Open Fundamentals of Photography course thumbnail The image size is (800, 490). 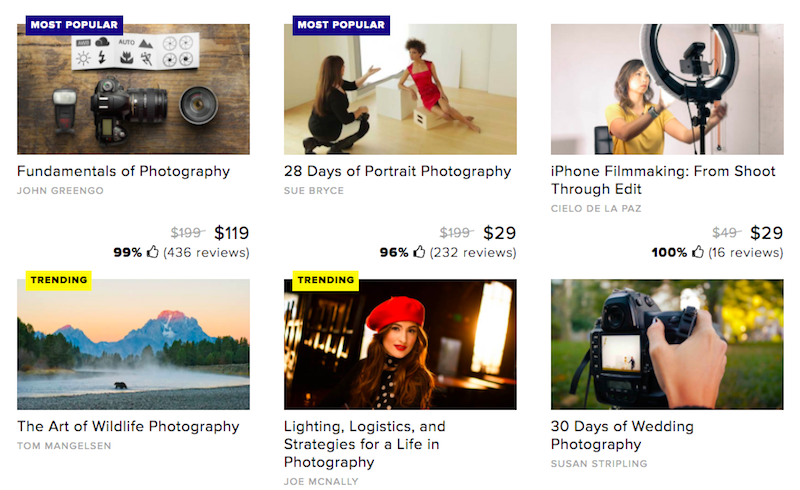point(133,89)
